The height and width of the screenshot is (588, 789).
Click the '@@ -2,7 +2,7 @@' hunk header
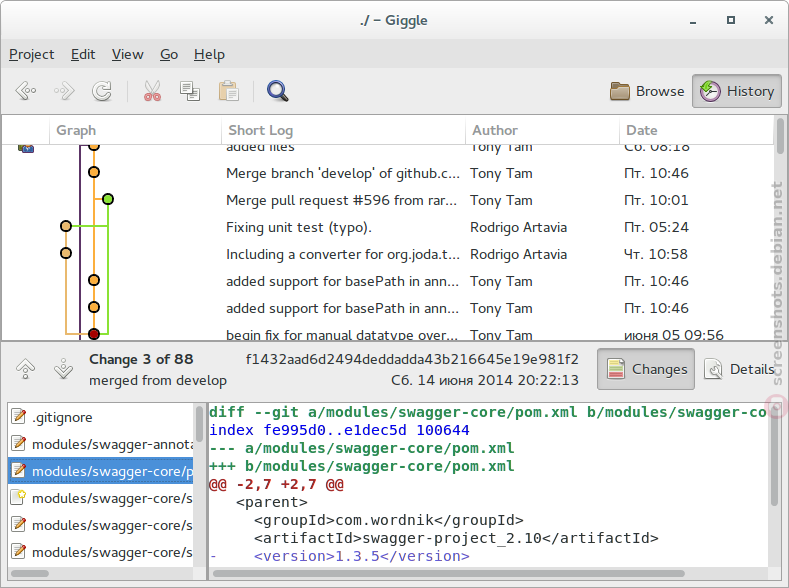276,484
